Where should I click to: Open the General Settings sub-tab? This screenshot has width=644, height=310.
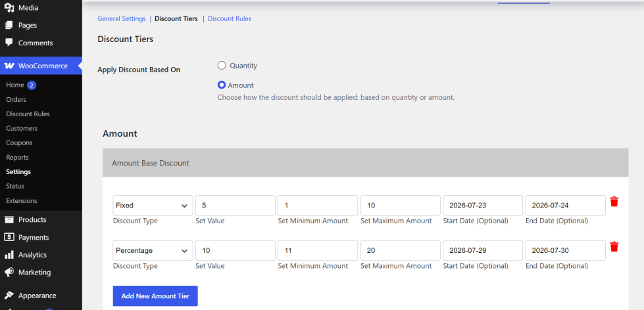(x=122, y=18)
